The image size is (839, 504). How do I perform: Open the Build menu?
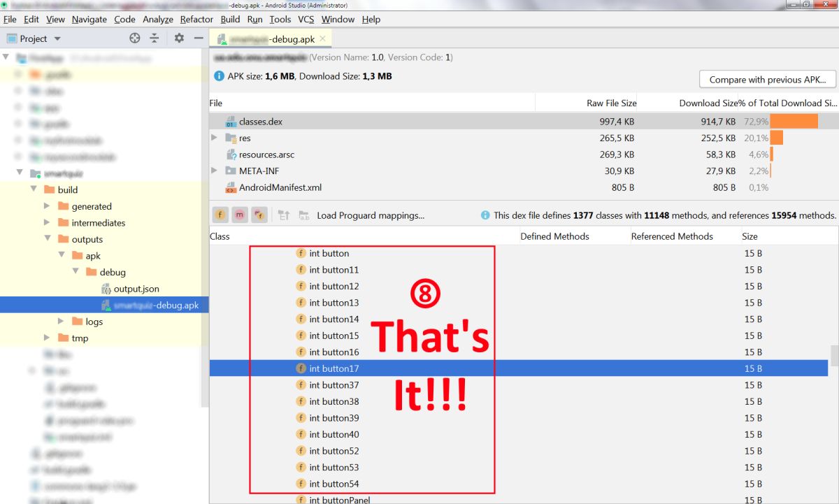[x=230, y=20]
